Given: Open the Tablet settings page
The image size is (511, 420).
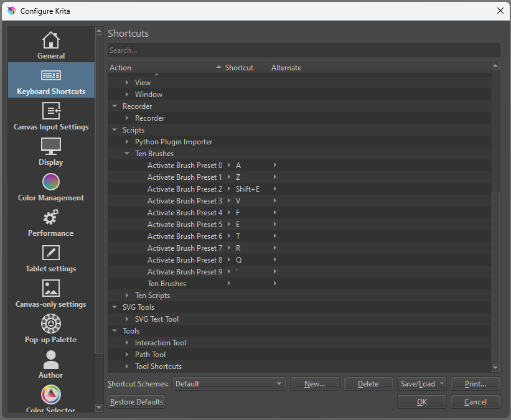Looking at the screenshot, I should point(51,258).
